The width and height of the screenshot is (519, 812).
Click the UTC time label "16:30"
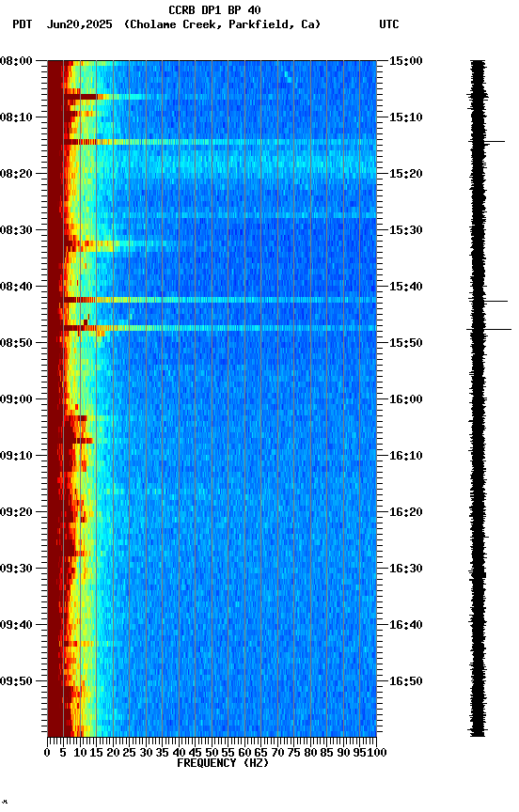(x=406, y=570)
